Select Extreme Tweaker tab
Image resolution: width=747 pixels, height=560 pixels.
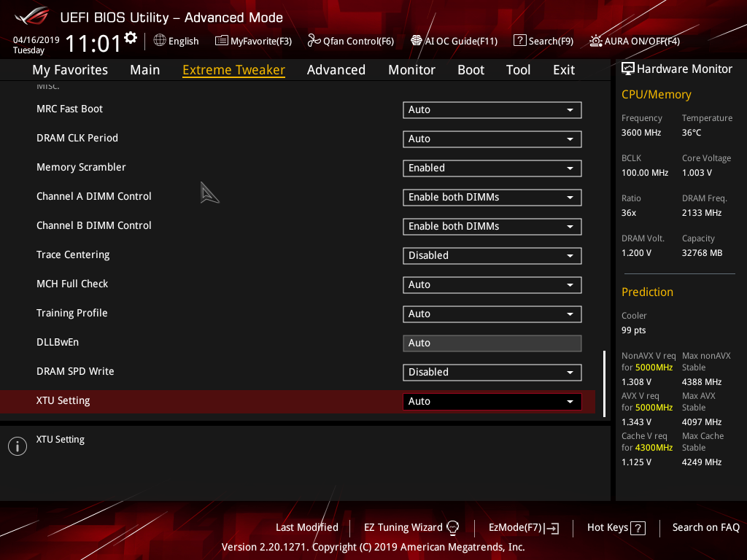tap(234, 70)
